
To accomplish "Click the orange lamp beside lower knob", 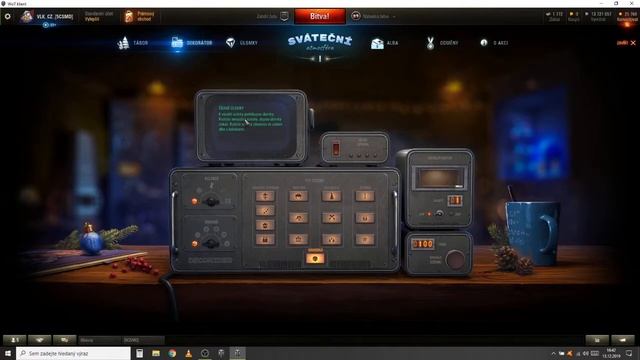I will click(195, 244).
